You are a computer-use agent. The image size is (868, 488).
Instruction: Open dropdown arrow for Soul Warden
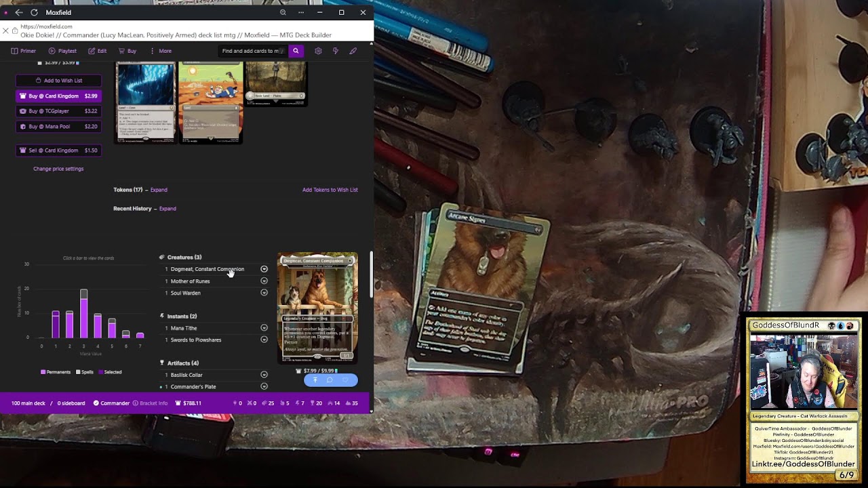(x=264, y=293)
